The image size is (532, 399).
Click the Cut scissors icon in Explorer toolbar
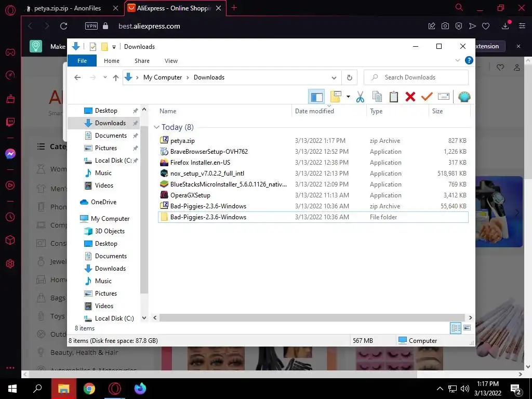pyautogui.click(x=360, y=97)
